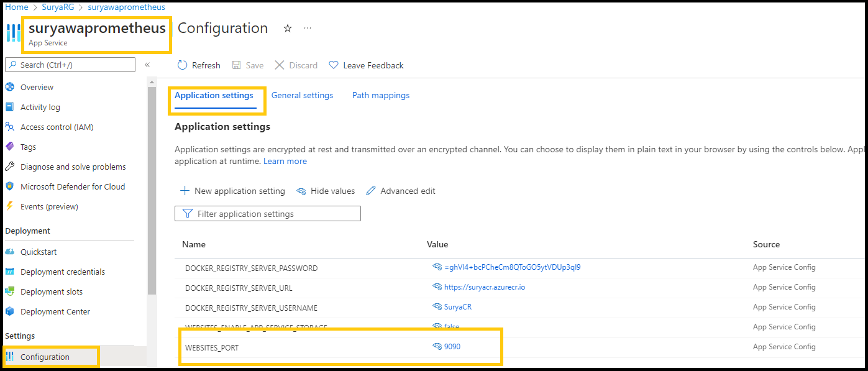
Task: Click the sidebar vertical scrollbar
Action: point(152,190)
